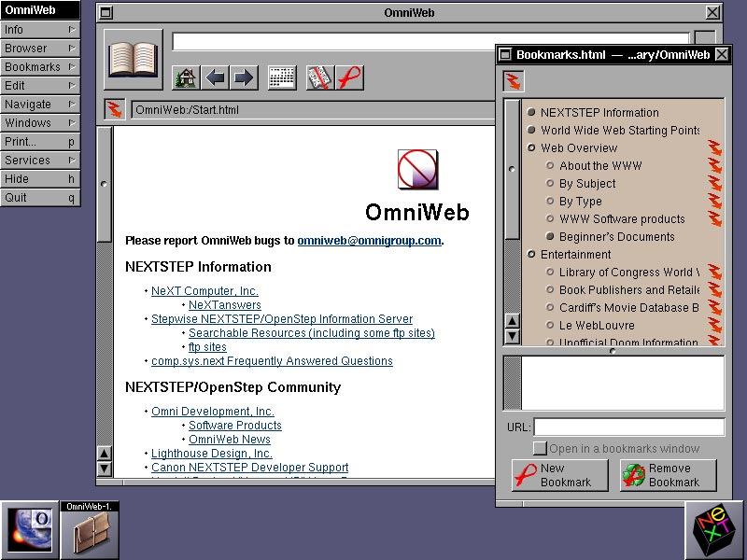
Task: Choose Quit from the OmniWeb menu
Action: [x=40, y=197]
